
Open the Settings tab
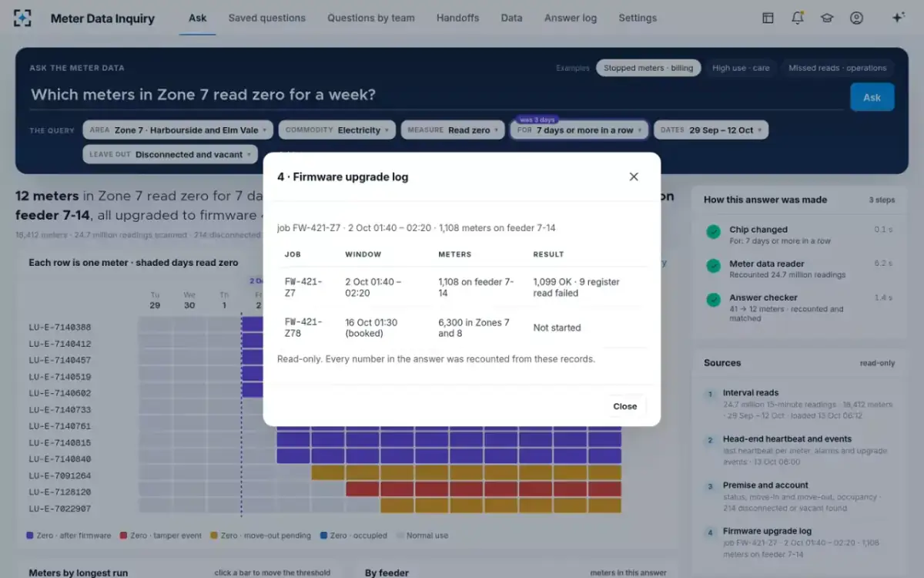pos(638,18)
